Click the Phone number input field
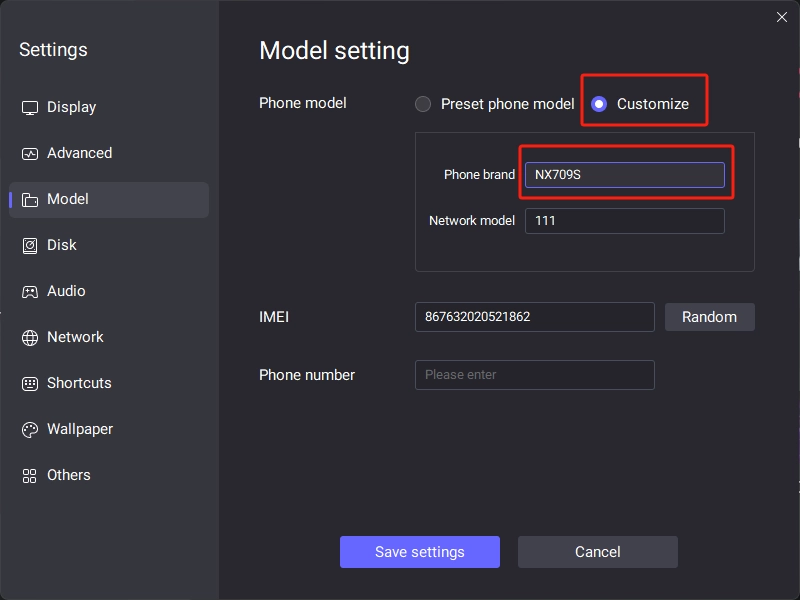The image size is (800, 600). [534, 374]
